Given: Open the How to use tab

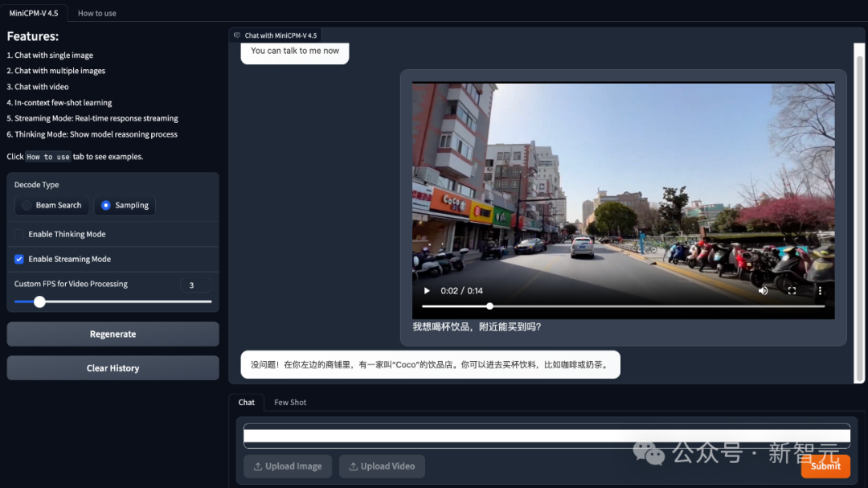Looking at the screenshot, I should (x=97, y=13).
